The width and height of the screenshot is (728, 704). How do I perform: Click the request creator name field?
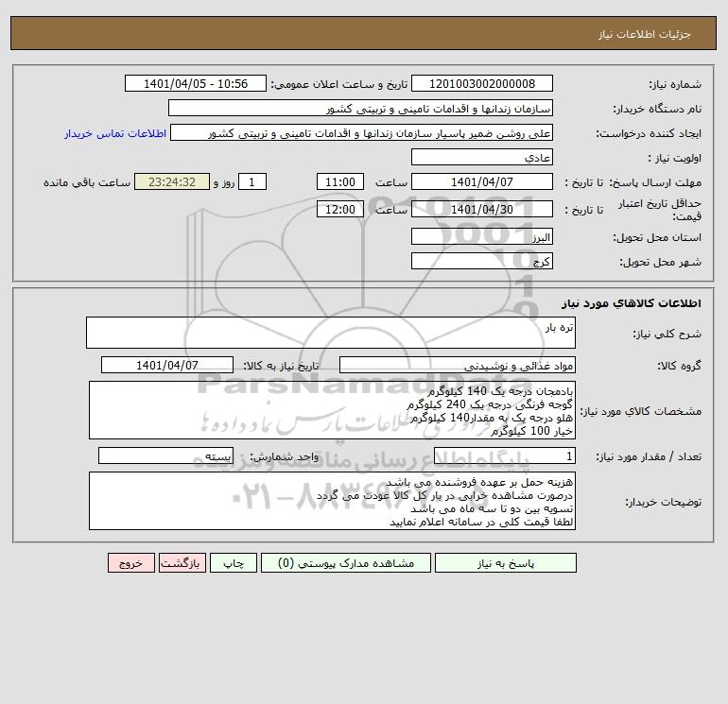coord(362,132)
